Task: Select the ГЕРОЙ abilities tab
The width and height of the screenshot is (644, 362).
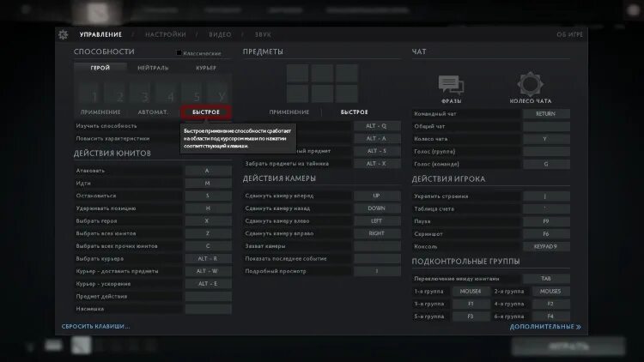Action: tap(100, 68)
